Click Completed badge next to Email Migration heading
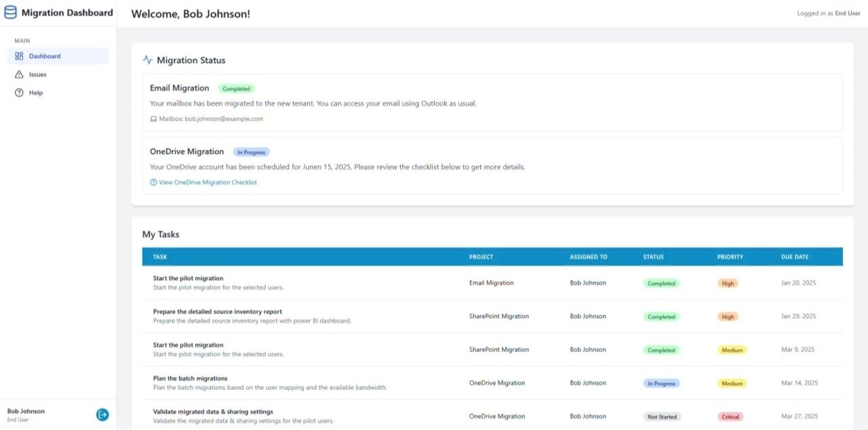 coord(236,89)
